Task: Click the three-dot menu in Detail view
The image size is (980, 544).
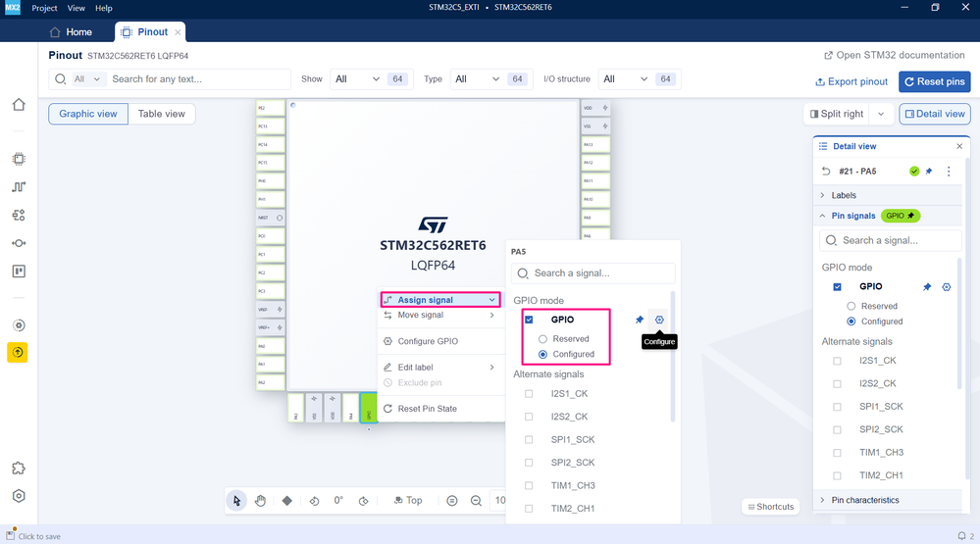Action: 949,172
